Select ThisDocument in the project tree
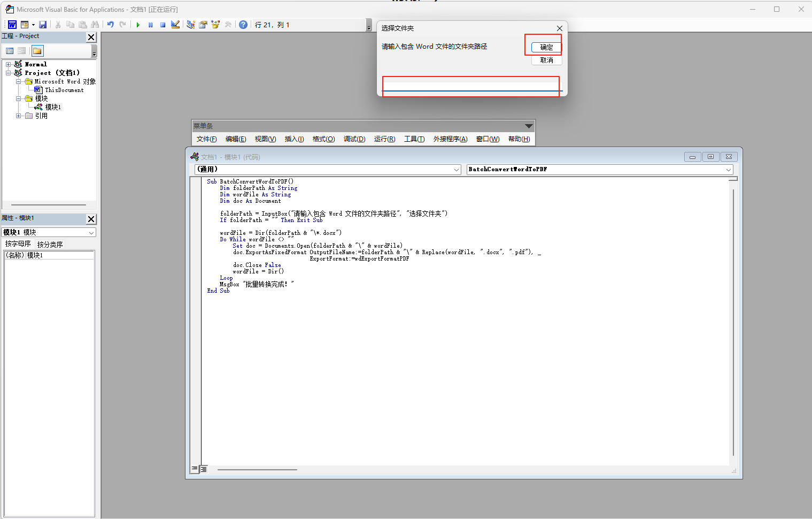Image resolution: width=812 pixels, height=519 pixels. tap(64, 90)
